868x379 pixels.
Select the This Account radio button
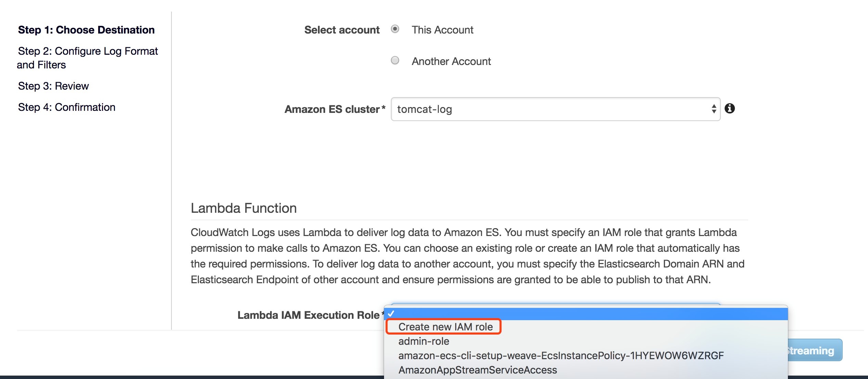tap(395, 29)
